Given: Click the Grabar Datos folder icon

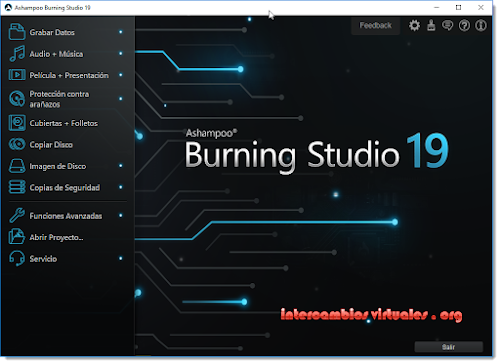Looking at the screenshot, I should [x=17, y=32].
